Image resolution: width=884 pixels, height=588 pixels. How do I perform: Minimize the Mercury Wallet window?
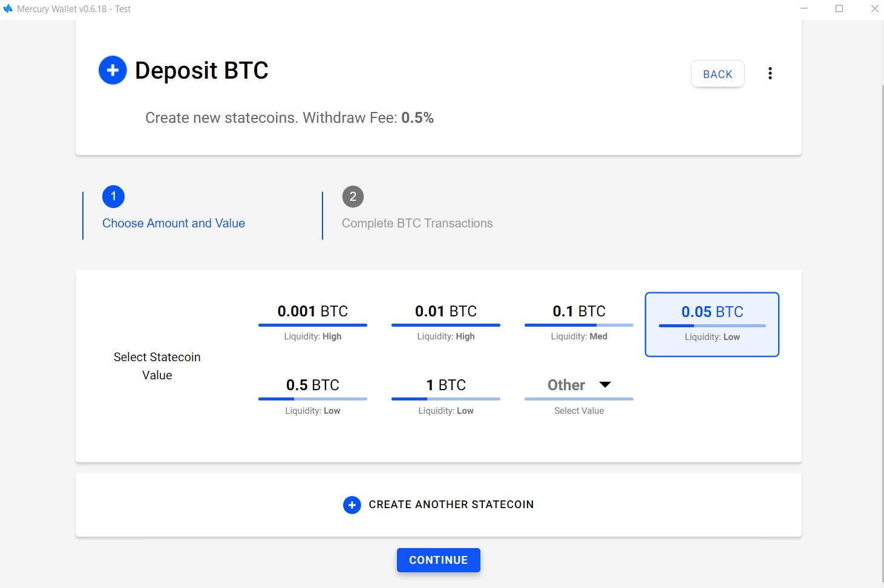click(x=804, y=8)
